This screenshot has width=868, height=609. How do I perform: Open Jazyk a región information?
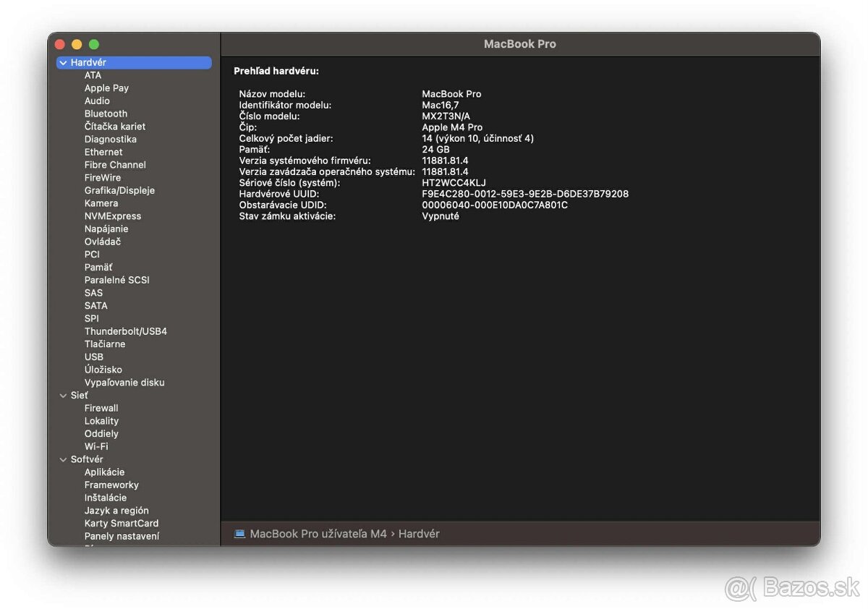pos(116,510)
